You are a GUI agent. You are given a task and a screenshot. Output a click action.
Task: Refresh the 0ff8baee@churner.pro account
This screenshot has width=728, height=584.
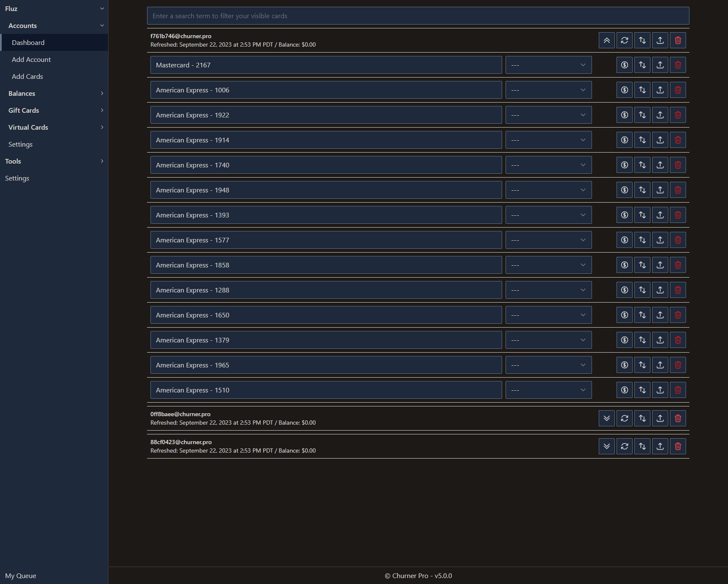click(624, 418)
